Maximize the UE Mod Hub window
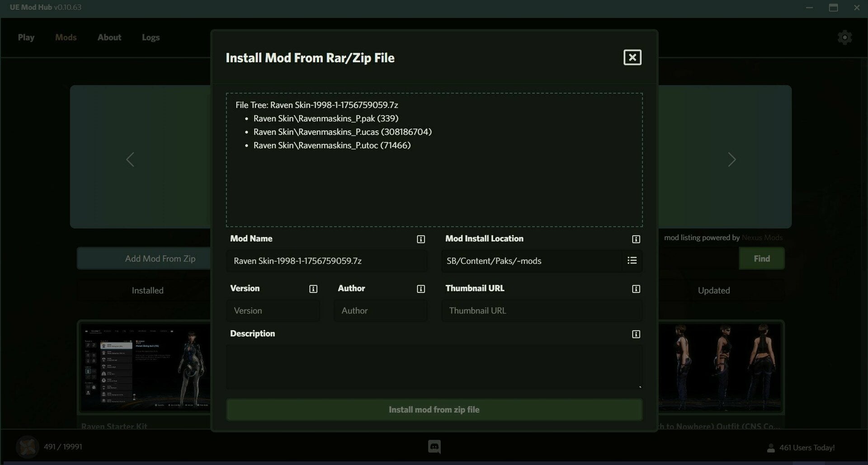868x465 pixels. pyautogui.click(x=833, y=8)
